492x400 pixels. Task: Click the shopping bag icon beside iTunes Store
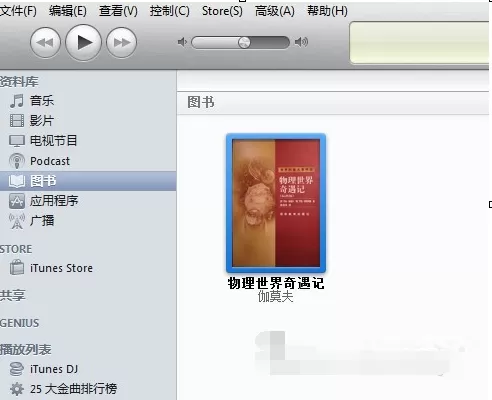[17, 268]
